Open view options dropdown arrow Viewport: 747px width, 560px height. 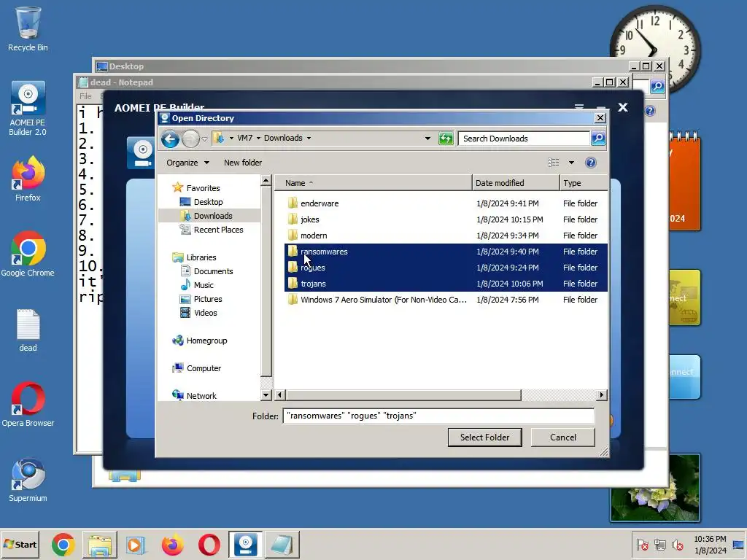tap(571, 163)
